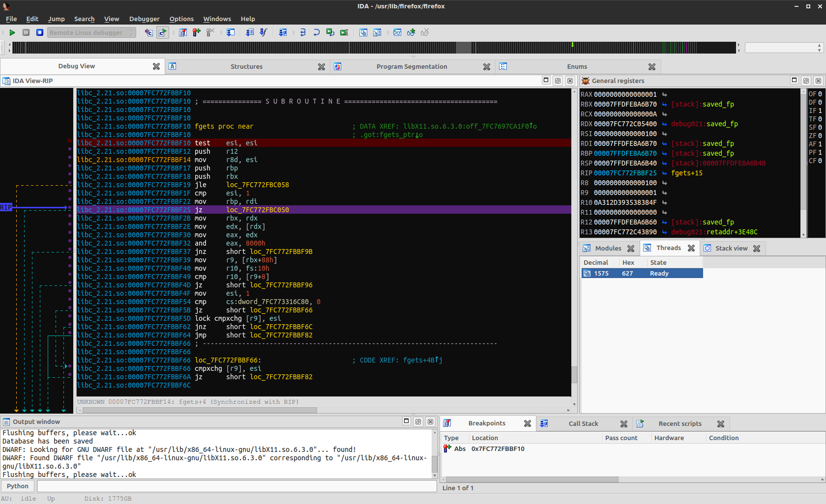The image size is (826, 504).
Task: Open the Debugger menu
Action: (144, 19)
